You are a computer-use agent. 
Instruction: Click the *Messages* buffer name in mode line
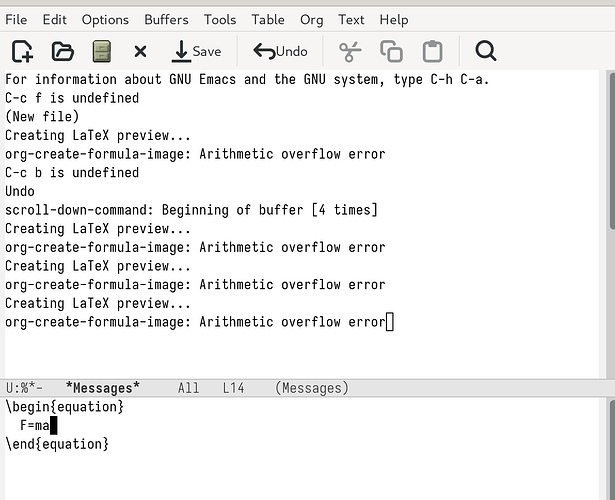pyautogui.click(x=103, y=388)
